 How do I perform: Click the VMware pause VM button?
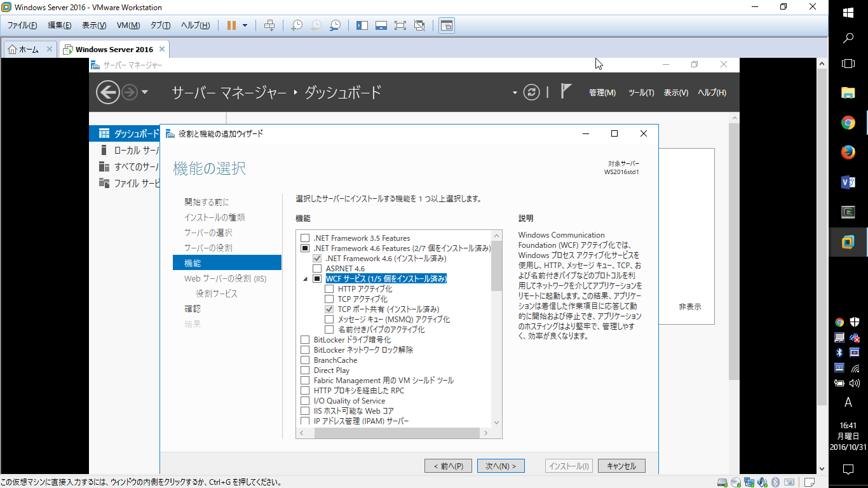pyautogui.click(x=231, y=25)
